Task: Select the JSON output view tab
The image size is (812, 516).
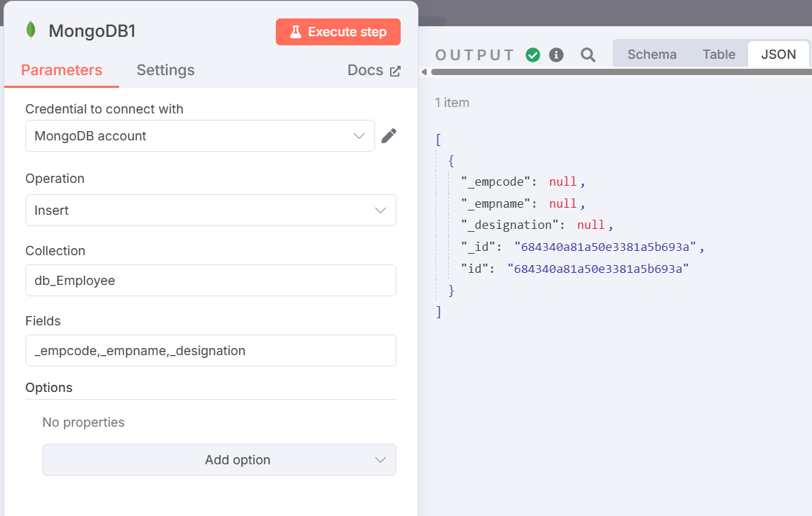Action: 779,55
